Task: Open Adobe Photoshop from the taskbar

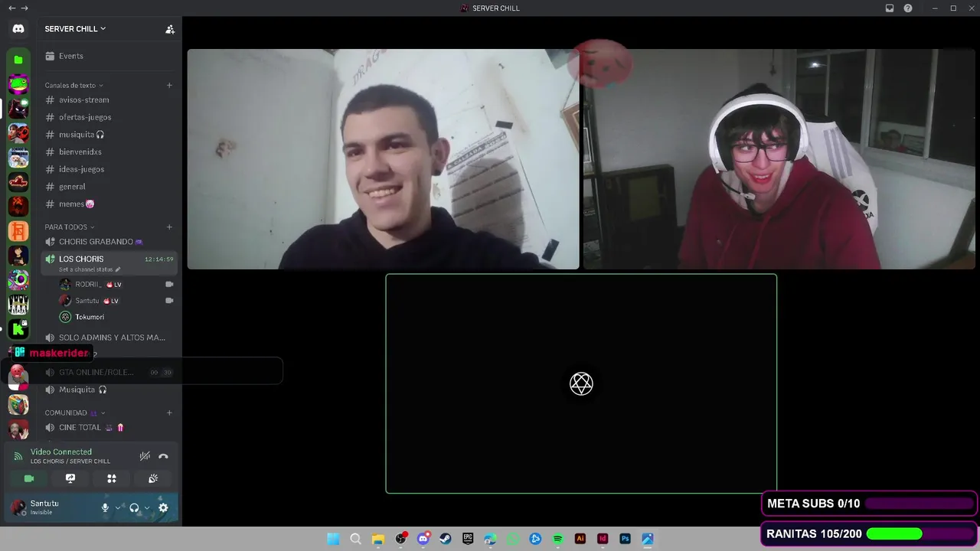Action: (625, 539)
